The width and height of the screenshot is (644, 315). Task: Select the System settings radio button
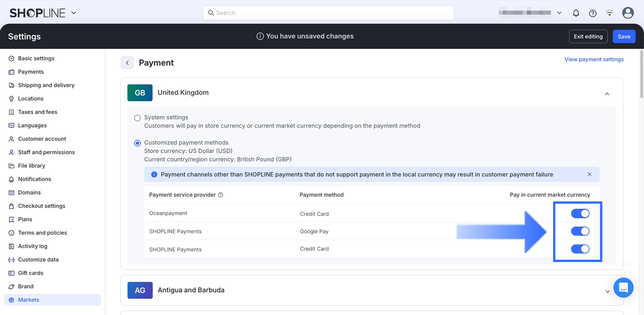138,118
